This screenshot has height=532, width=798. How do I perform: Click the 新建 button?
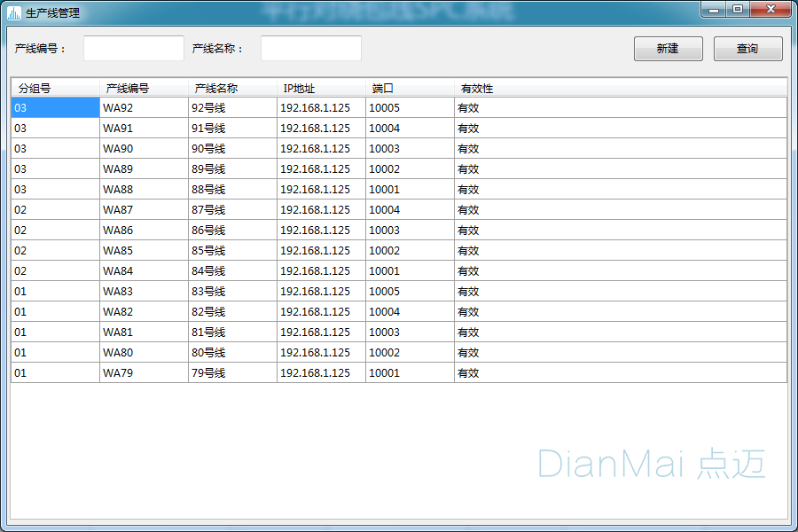[668, 49]
